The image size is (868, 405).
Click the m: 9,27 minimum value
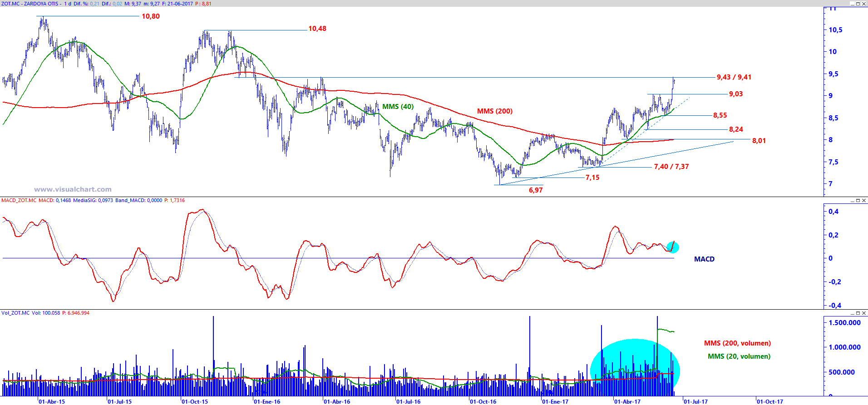(152, 4)
